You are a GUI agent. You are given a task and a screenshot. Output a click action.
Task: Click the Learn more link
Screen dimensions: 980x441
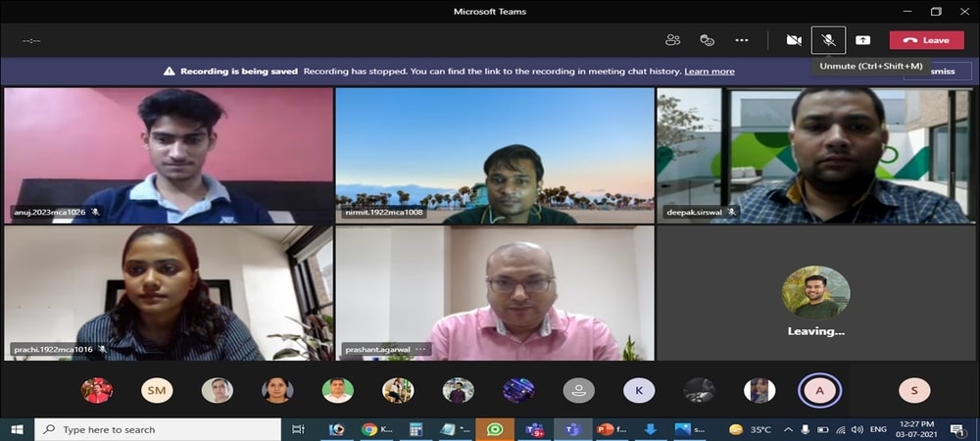[x=709, y=72]
